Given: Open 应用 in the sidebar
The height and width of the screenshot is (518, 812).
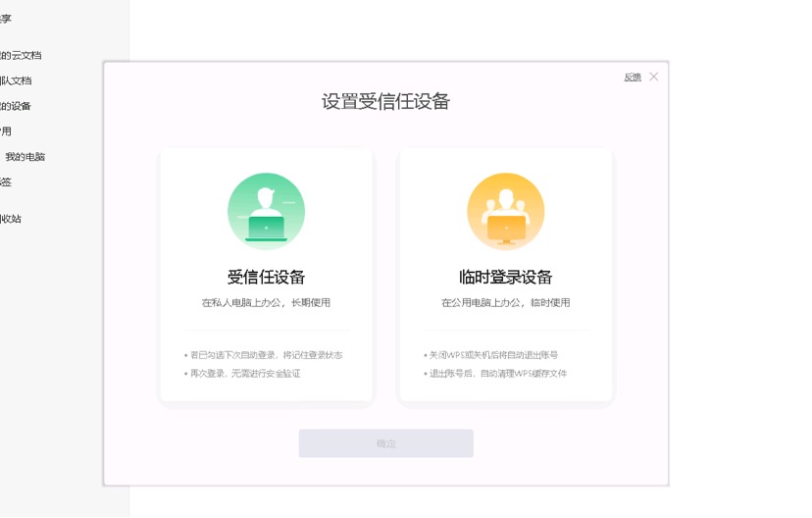Looking at the screenshot, I should tap(6, 131).
